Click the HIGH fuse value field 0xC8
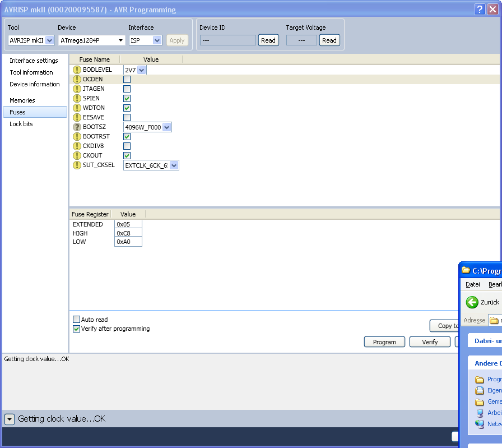 tap(128, 233)
